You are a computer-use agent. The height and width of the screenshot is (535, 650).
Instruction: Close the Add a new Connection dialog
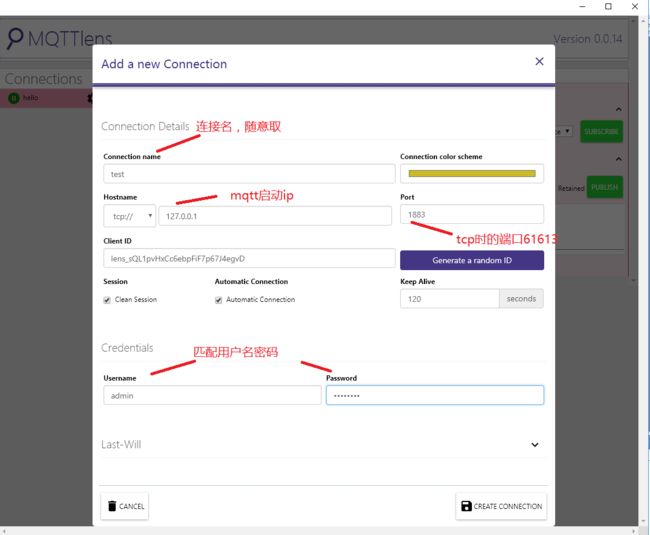[x=539, y=62]
